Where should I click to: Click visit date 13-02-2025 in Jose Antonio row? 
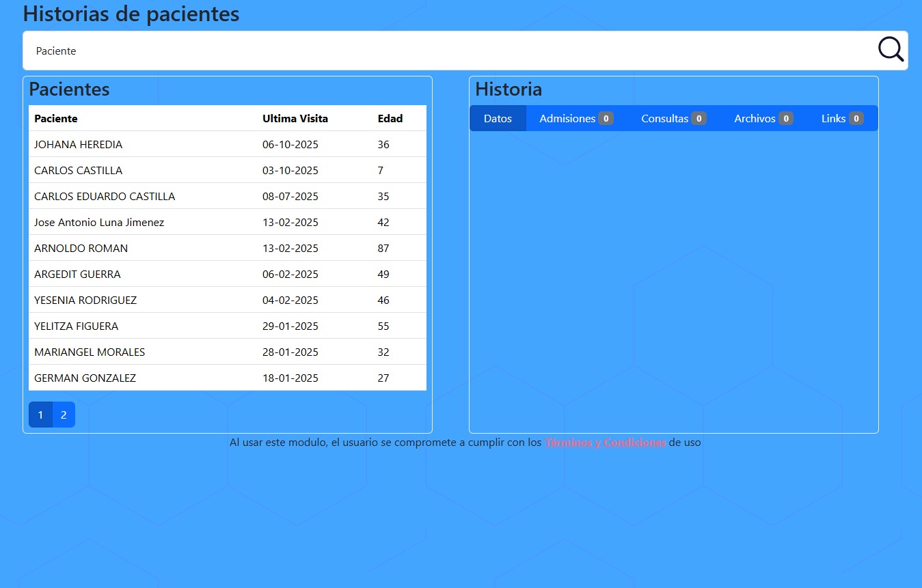pyautogui.click(x=290, y=223)
